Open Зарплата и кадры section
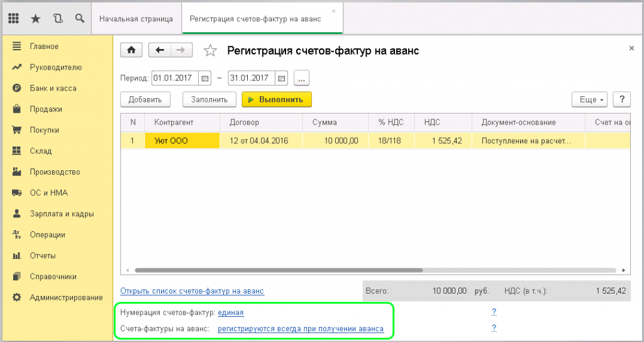This screenshot has height=342, width=644. pos(62,214)
